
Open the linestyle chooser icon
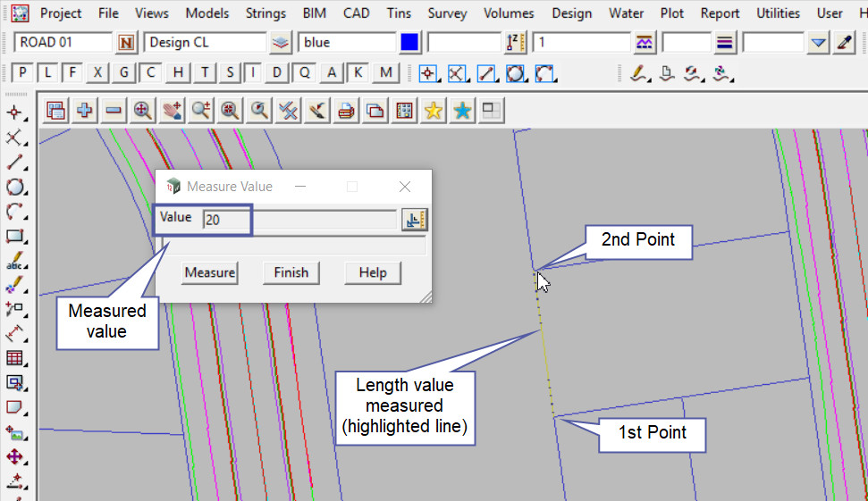(645, 43)
